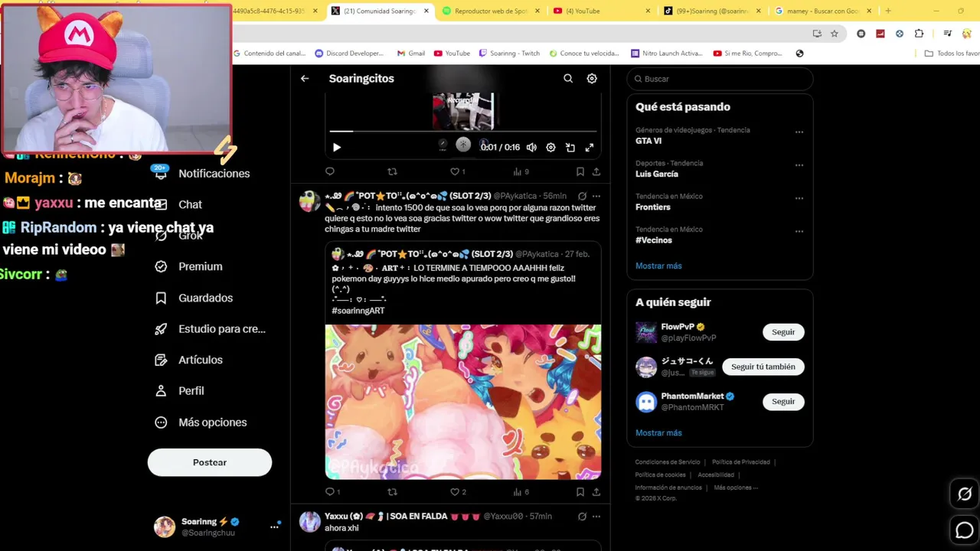Open the Grok floating button
This screenshot has height=551, width=980.
pos(965,494)
